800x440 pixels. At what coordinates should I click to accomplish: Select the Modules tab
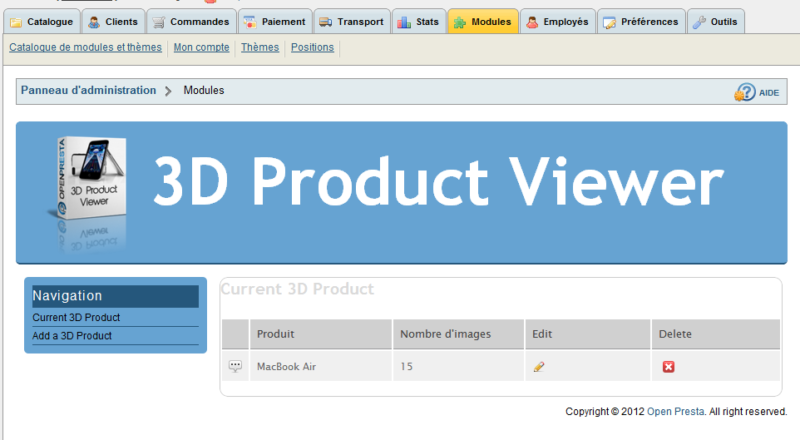[483, 21]
